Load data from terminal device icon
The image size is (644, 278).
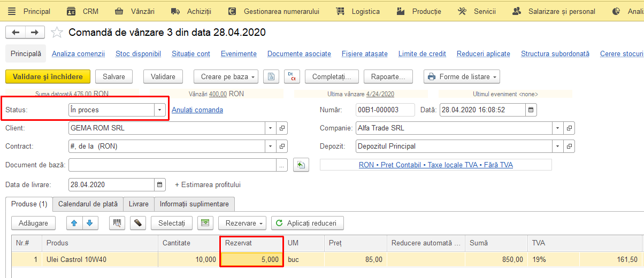tap(138, 223)
